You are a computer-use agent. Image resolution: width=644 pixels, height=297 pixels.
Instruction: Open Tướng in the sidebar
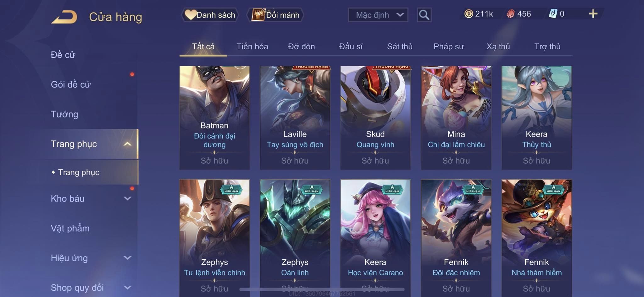click(x=64, y=114)
